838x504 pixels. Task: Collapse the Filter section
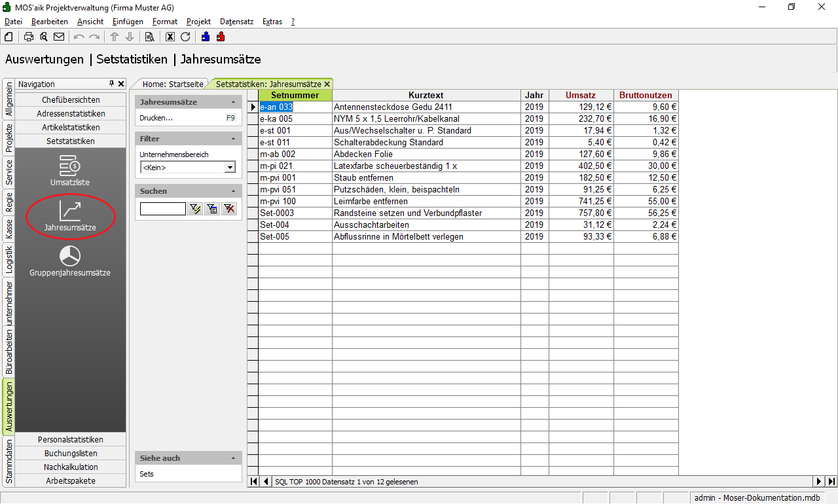pyautogui.click(x=234, y=139)
